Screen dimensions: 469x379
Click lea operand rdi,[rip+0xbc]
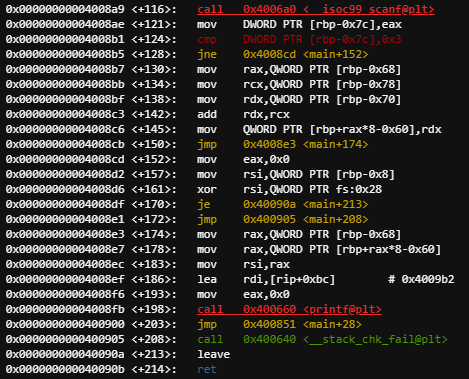click(x=289, y=279)
